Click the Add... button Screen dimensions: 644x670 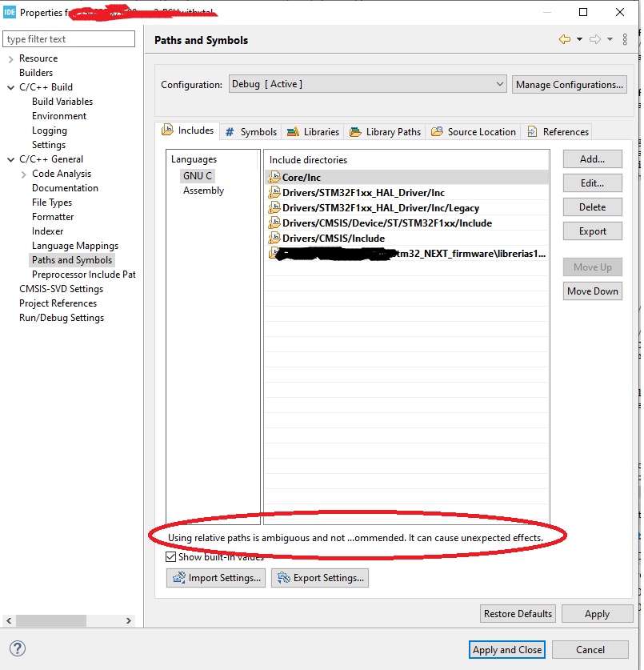[592, 159]
